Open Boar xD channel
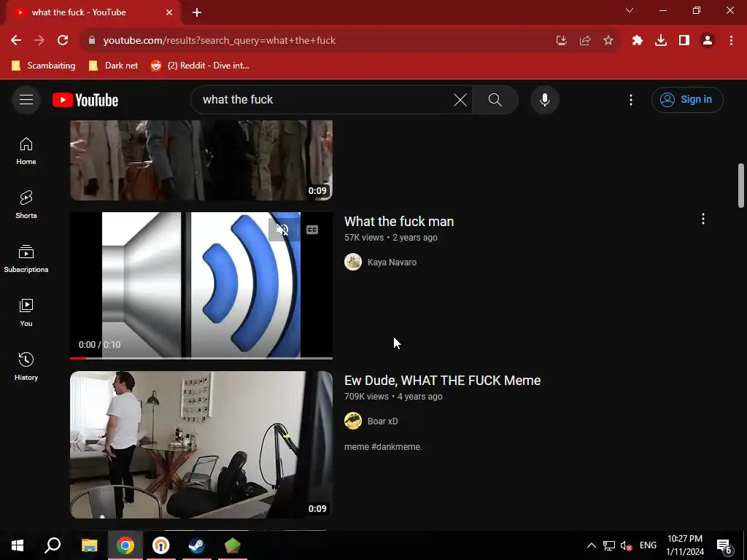The height and width of the screenshot is (560, 747). click(382, 421)
